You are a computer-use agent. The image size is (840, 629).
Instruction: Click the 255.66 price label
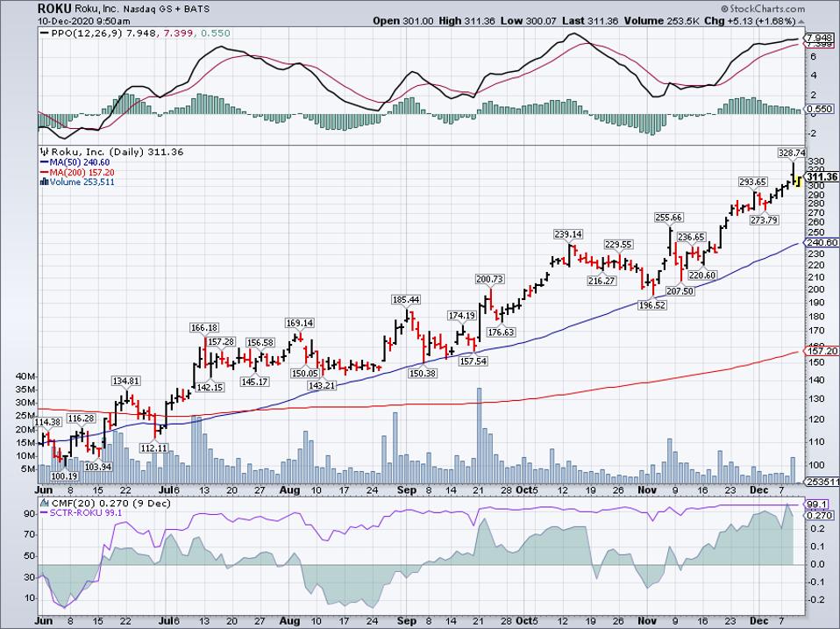point(668,217)
